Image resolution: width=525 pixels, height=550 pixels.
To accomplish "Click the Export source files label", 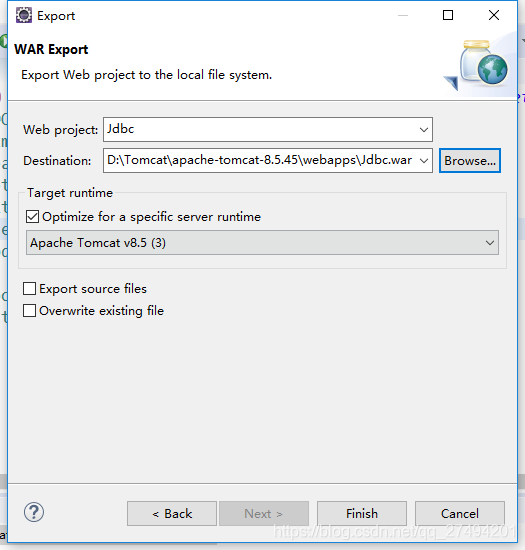I will (x=93, y=289).
